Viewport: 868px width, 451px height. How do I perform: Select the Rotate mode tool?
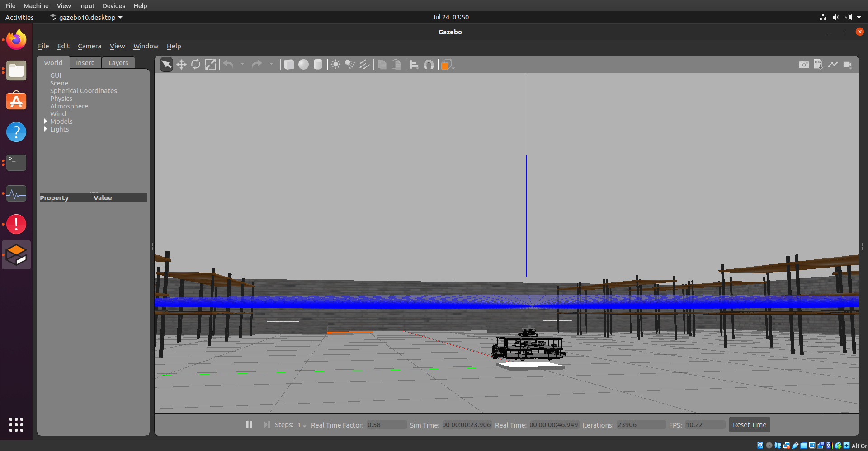[x=196, y=65]
